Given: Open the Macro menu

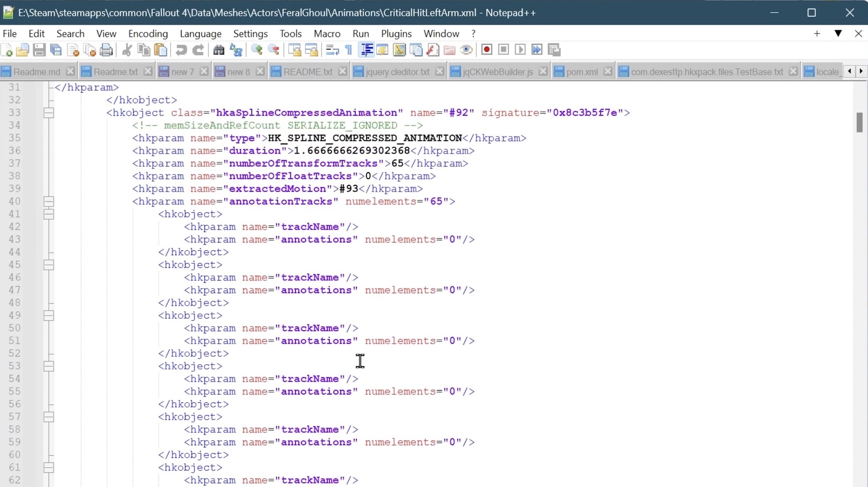Looking at the screenshot, I should coord(327,33).
